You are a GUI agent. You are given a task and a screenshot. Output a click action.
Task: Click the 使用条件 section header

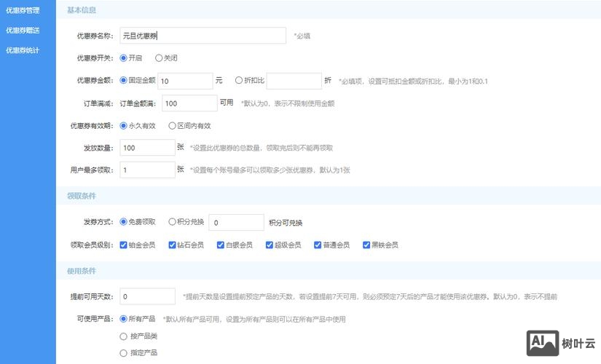pos(82,271)
